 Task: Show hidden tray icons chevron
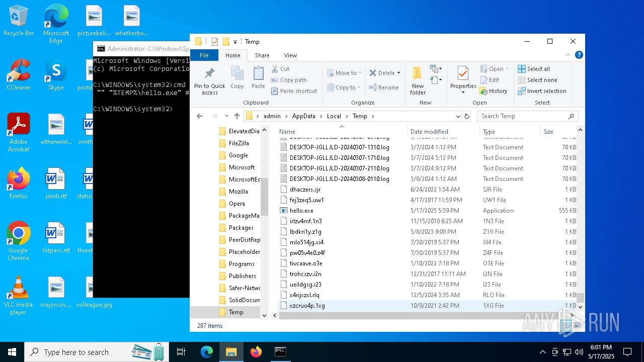click(542, 352)
